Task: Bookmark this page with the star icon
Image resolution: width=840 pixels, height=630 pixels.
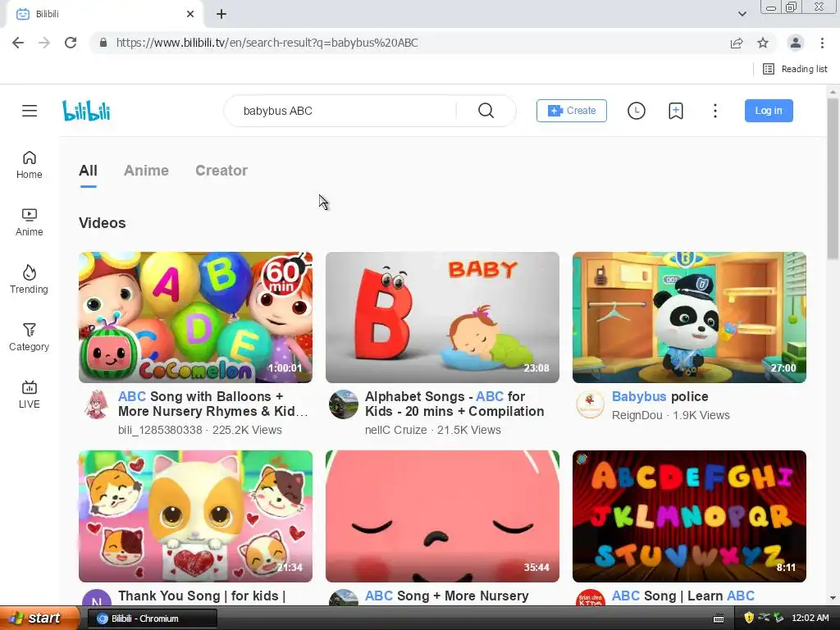Action: [763, 43]
